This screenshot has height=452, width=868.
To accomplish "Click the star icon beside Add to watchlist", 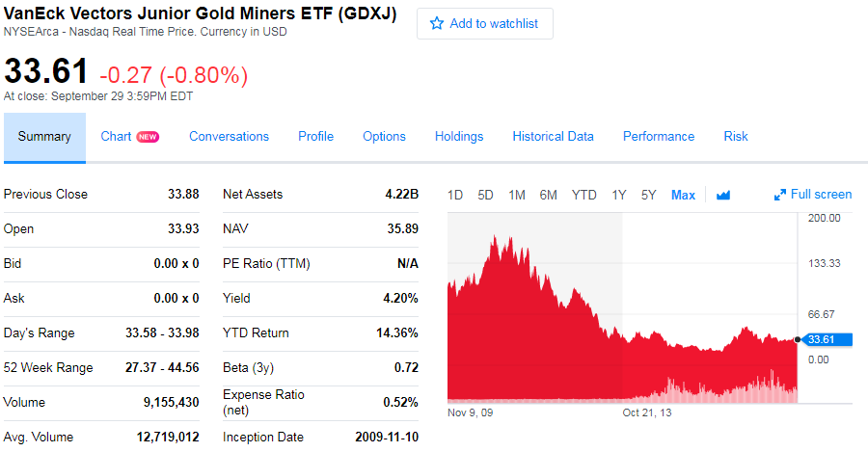I will 437,23.
